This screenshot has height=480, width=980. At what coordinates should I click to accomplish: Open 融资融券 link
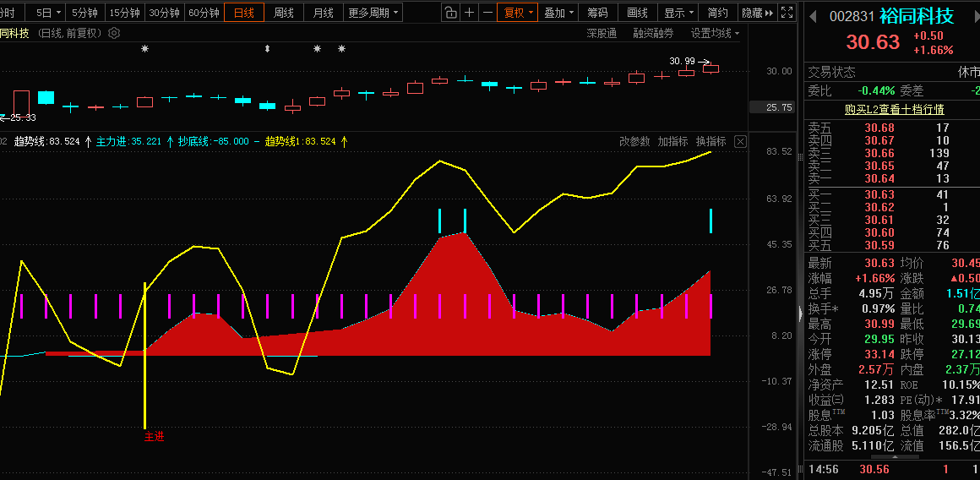pyautogui.click(x=653, y=33)
